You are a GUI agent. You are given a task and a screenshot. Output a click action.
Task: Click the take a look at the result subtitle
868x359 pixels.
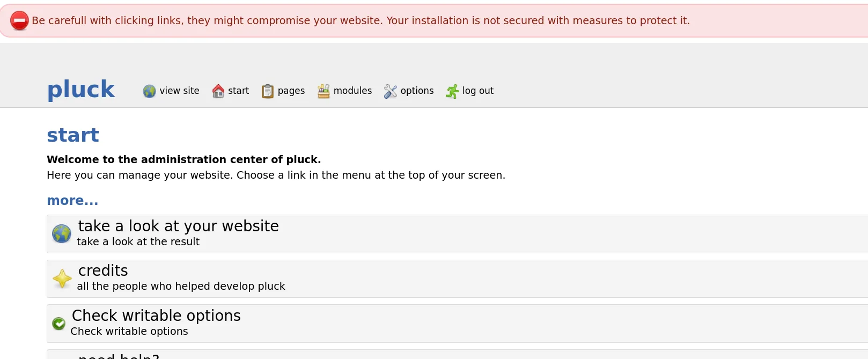pos(138,242)
